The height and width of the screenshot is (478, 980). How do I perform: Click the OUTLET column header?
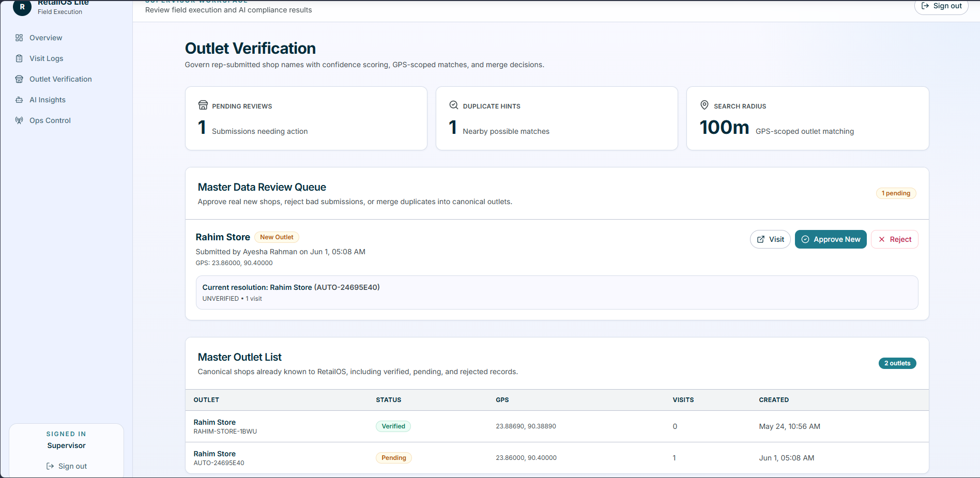206,400
